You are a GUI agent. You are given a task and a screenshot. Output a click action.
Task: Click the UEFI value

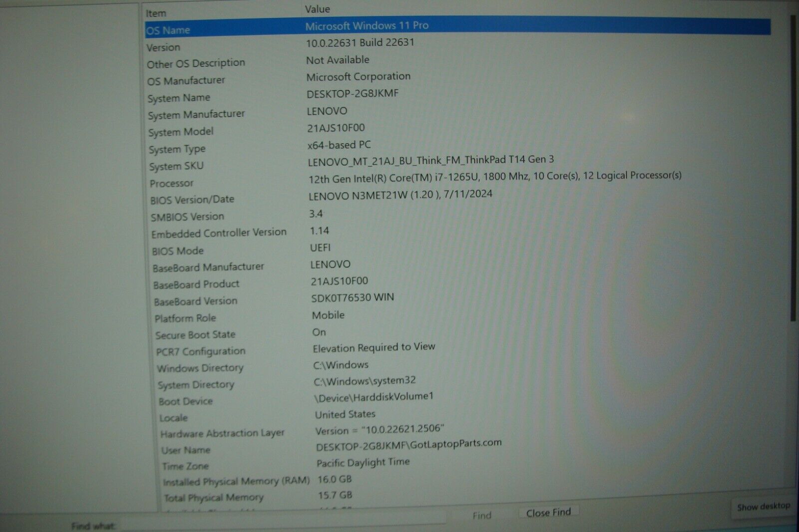click(320, 248)
